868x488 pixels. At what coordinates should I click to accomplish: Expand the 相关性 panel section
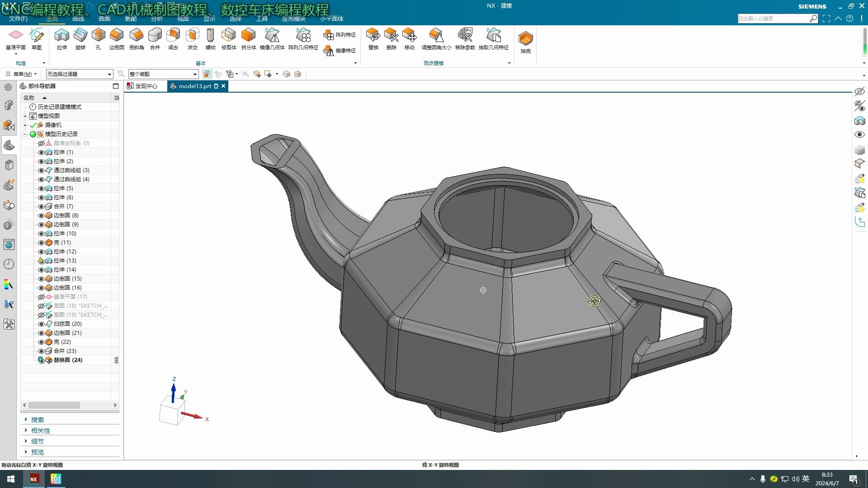click(x=40, y=431)
